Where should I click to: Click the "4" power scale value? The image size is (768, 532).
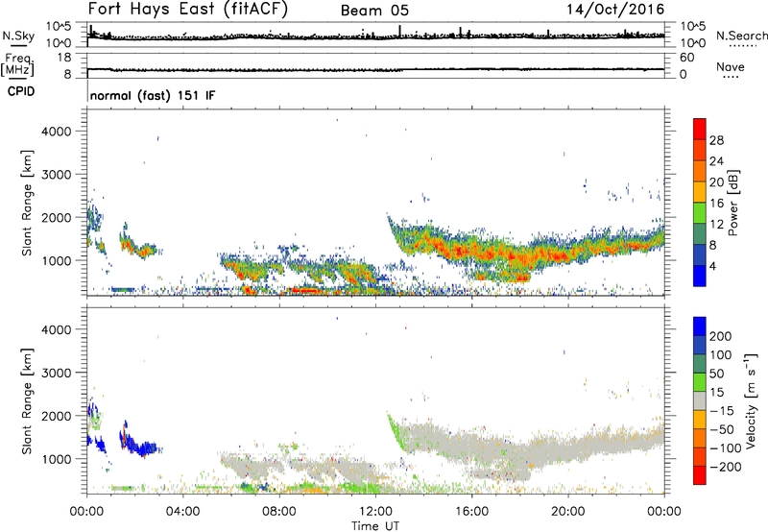point(712,266)
